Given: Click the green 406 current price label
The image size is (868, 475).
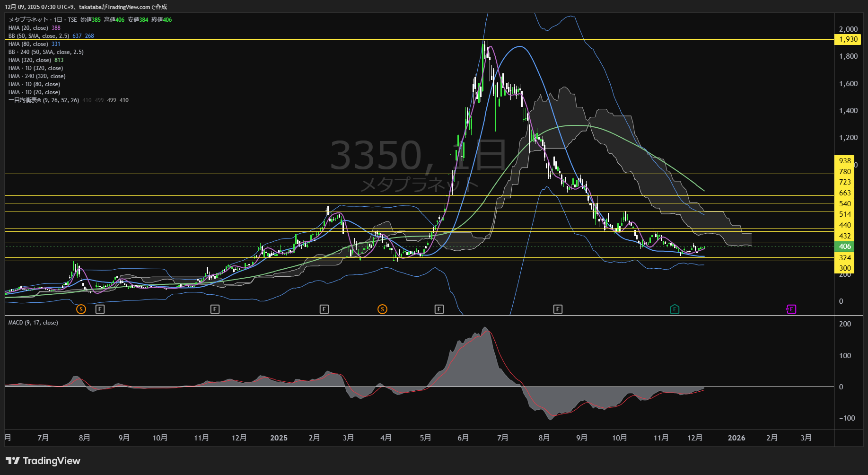Looking at the screenshot, I should [845, 246].
